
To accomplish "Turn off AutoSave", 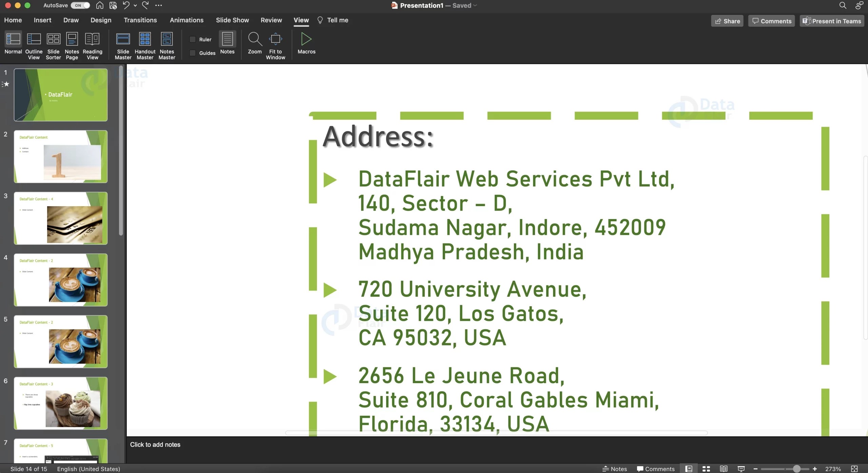I will 80,5.
